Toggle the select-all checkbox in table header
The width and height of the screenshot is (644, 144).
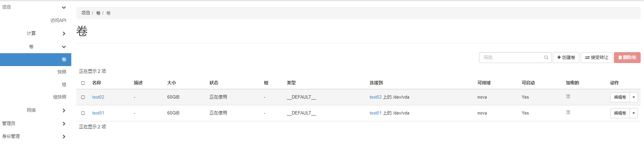[83, 83]
